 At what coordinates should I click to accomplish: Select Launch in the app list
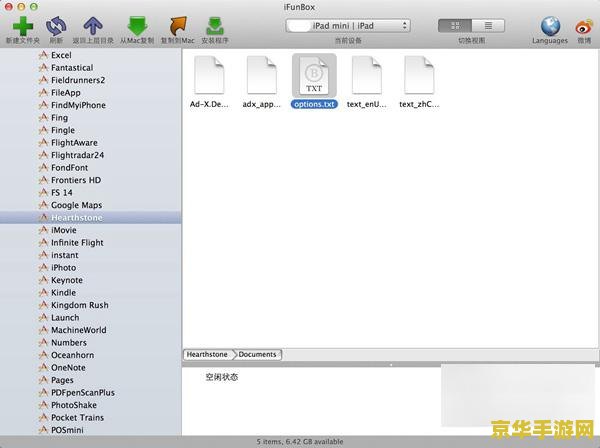tap(65, 318)
